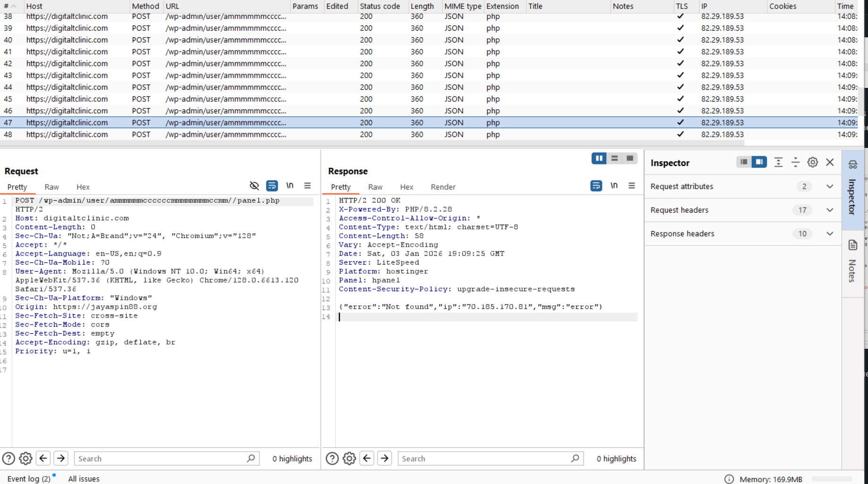Go to next match arrow in Response
The width and height of the screenshot is (868, 484).
point(385,458)
